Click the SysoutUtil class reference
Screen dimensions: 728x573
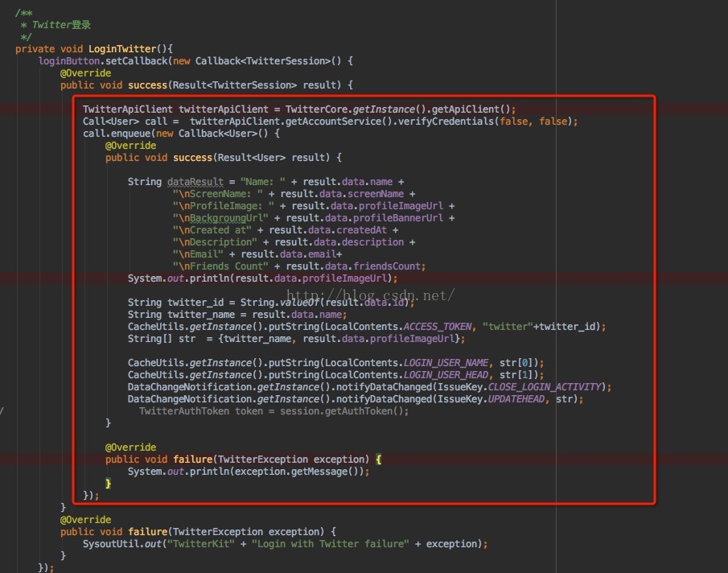[110, 544]
